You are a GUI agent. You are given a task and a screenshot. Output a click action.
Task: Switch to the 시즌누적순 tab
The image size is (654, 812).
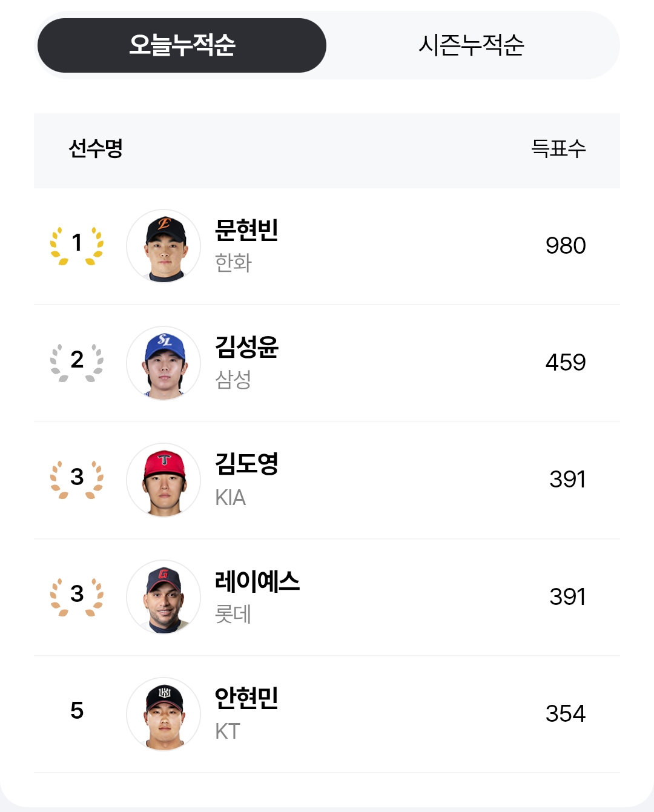point(471,45)
